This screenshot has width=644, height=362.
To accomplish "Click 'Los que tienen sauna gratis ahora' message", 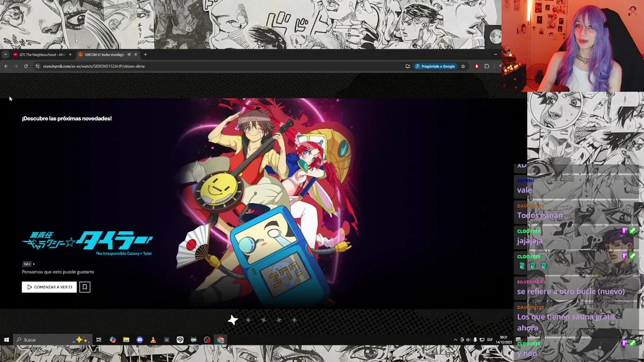I will [567, 322].
